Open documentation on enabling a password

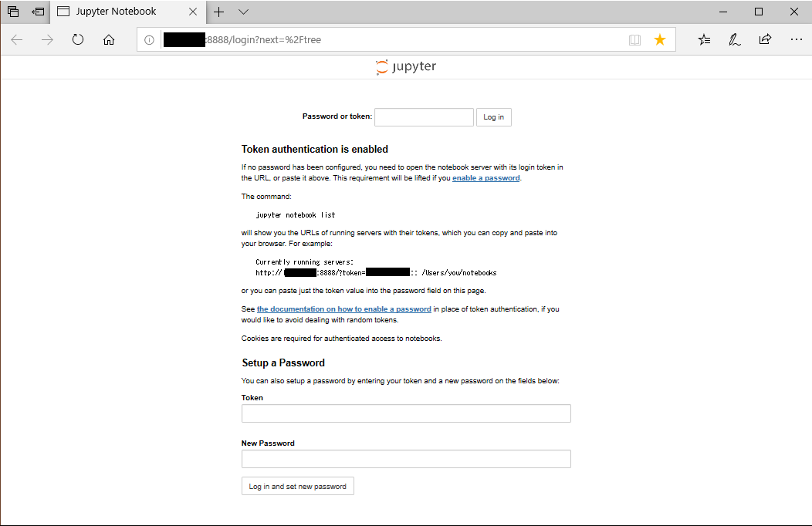343,309
